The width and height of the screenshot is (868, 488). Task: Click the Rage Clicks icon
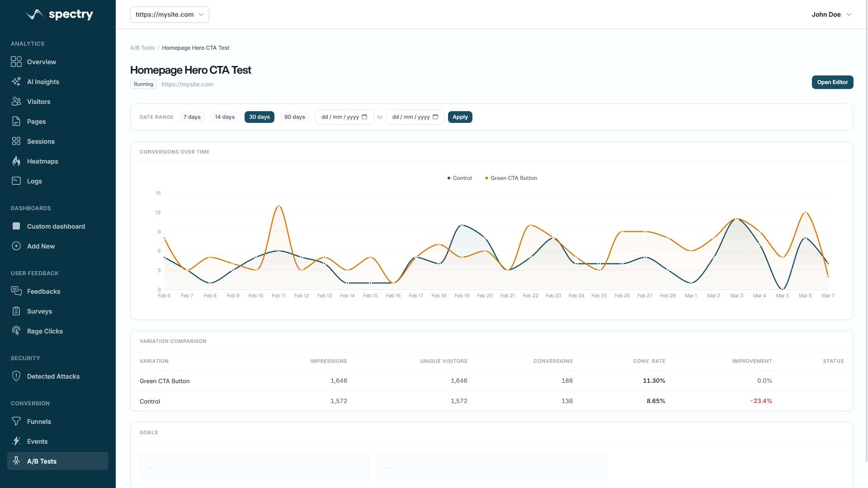(x=16, y=331)
